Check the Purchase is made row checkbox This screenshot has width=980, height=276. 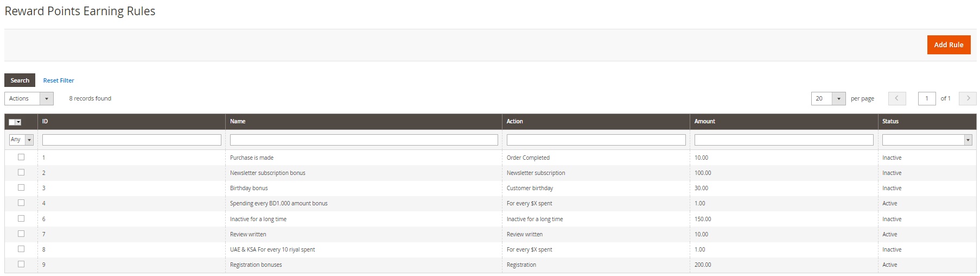coord(21,157)
